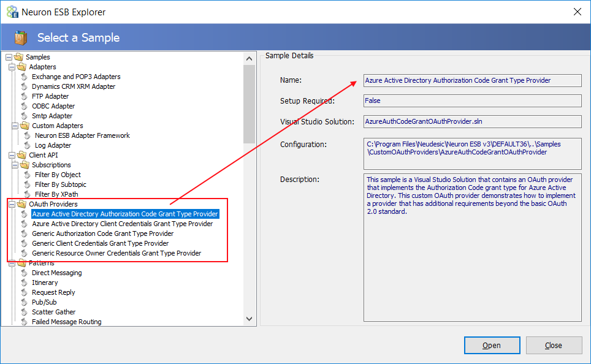Screen dimensions: 591x364
Task: Click the Visual Studio Solution field
Action: tap(472, 121)
